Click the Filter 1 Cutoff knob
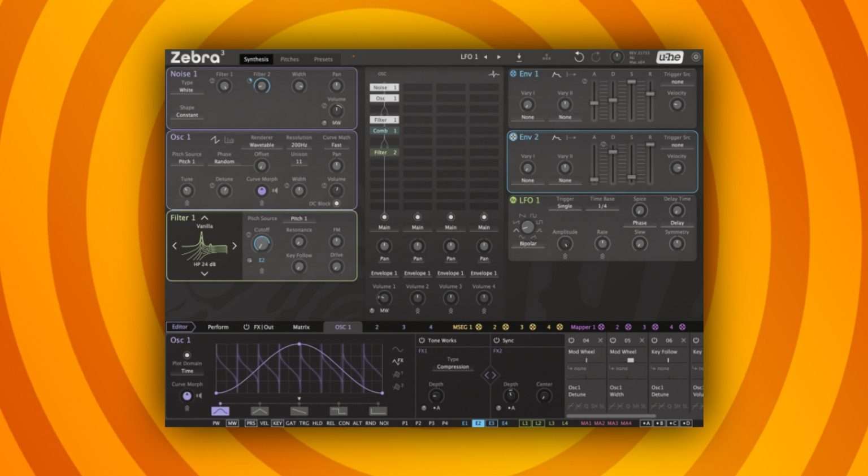Screen dimensions: 868x476 261,244
